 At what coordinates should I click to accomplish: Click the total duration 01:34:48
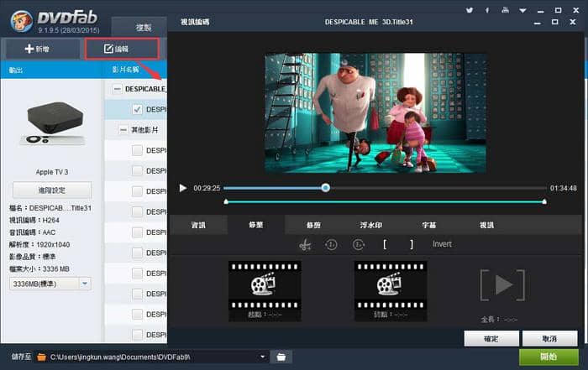[564, 188]
